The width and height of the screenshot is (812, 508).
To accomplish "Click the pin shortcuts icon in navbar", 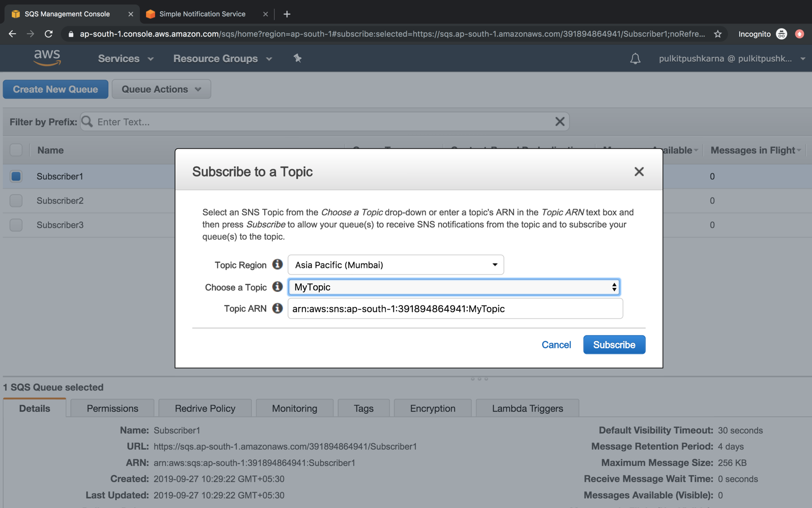I will coord(297,58).
